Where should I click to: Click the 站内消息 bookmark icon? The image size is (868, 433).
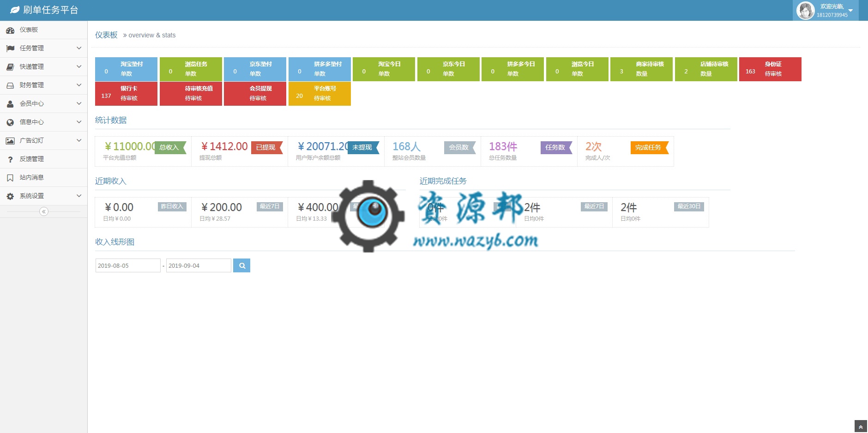(10, 178)
